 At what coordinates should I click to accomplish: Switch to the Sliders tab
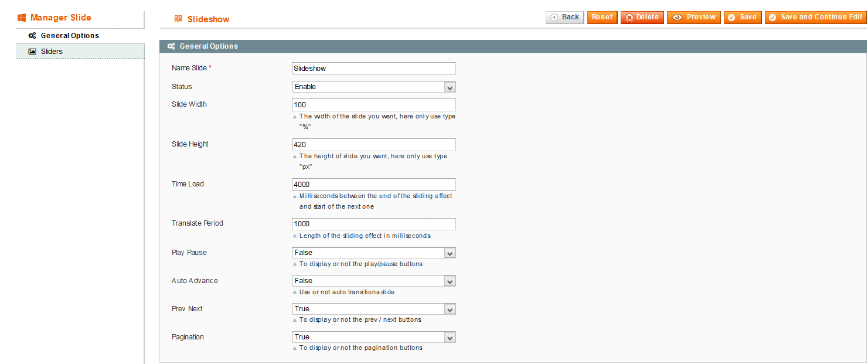coord(80,52)
